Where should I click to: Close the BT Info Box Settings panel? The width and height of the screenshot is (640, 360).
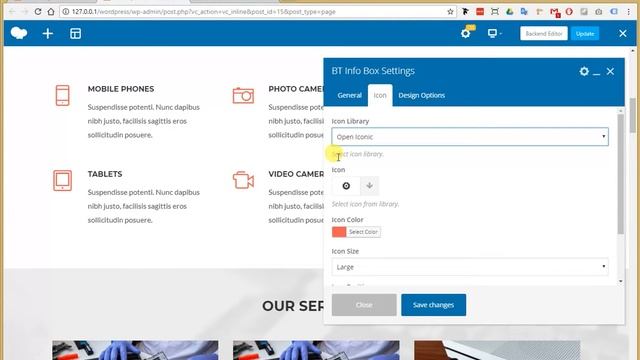(x=610, y=71)
